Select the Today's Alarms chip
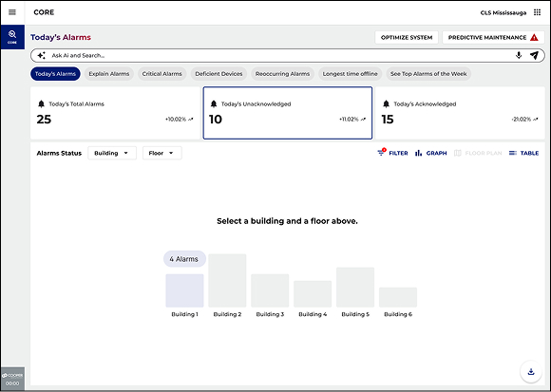Viewport: 551px width, 392px height. pos(55,74)
